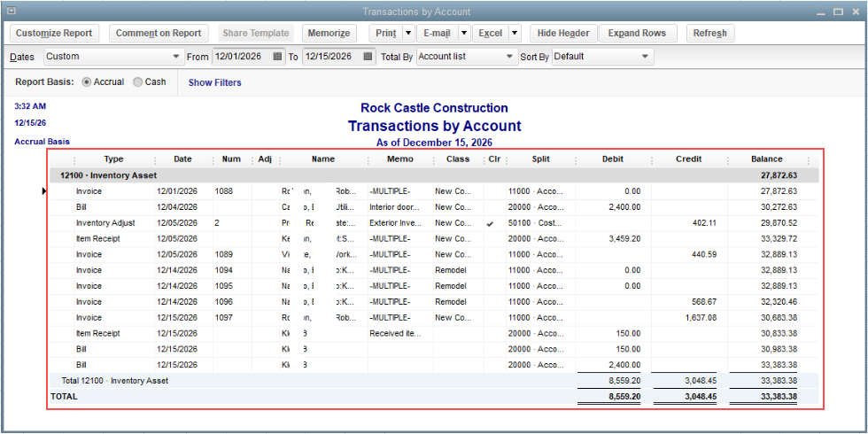Click the row pointer arrow beside first Invoice
This screenshot has height=434, width=868.
tap(45, 191)
